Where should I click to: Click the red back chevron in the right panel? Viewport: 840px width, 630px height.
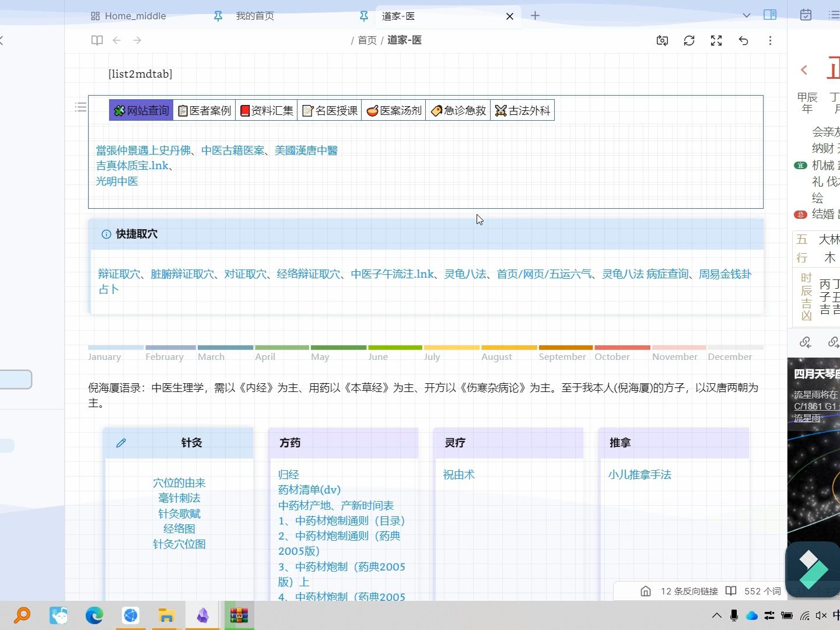(x=804, y=70)
